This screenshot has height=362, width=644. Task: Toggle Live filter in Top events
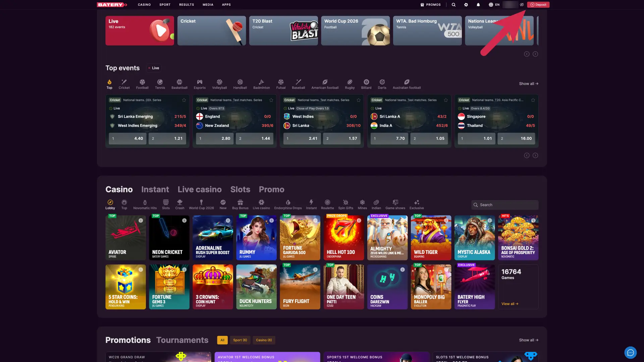coord(154,68)
